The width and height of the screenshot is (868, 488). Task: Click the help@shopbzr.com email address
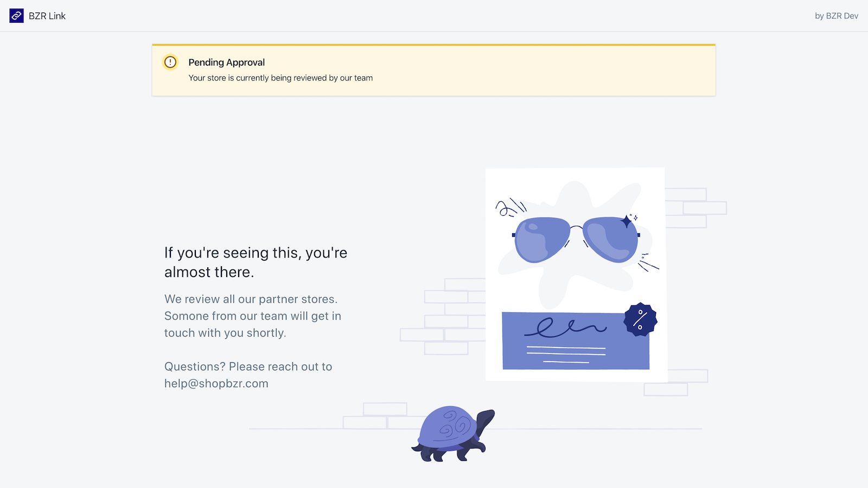click(x=216, y=383)
